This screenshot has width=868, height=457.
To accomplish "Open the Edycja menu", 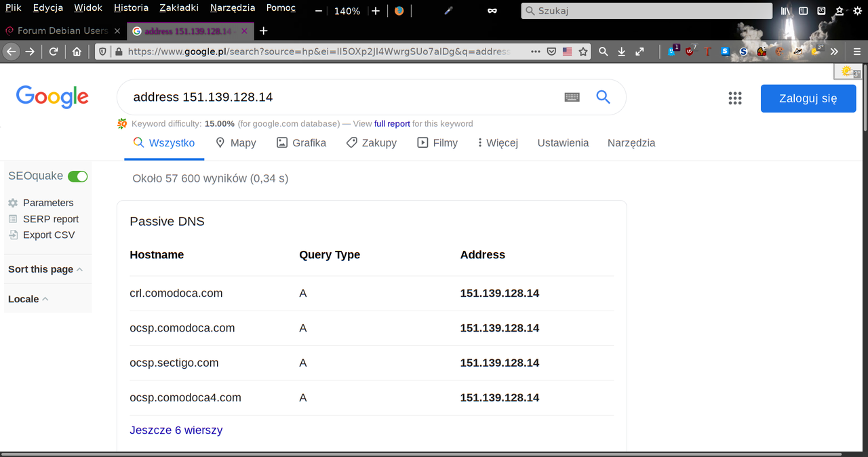I will point(48,8).
